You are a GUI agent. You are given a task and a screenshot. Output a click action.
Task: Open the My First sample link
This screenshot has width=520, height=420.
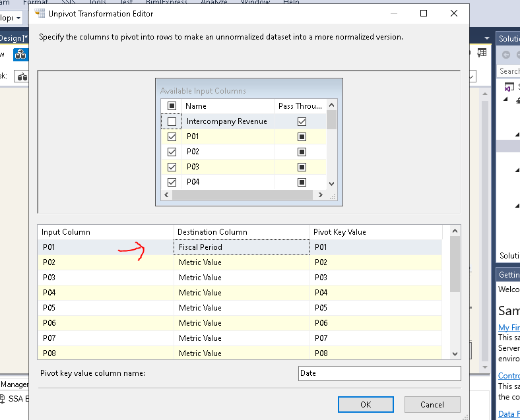point(509,327)
